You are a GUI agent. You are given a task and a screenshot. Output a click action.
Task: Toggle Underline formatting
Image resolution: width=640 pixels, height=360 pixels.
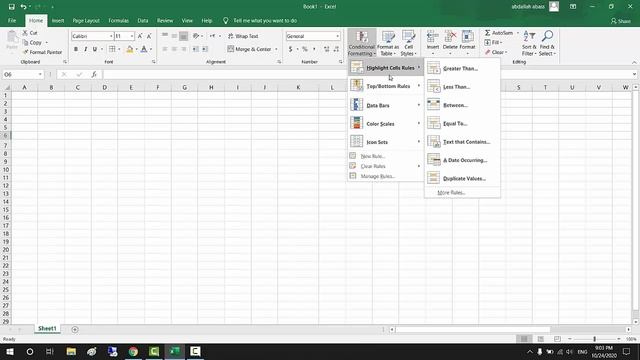coord(95,49)
